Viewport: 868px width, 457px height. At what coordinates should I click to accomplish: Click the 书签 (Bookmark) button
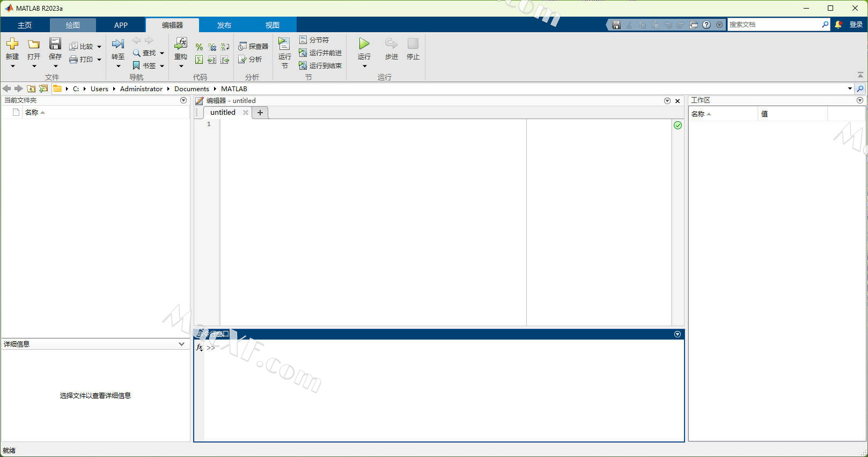coord(144,65)
